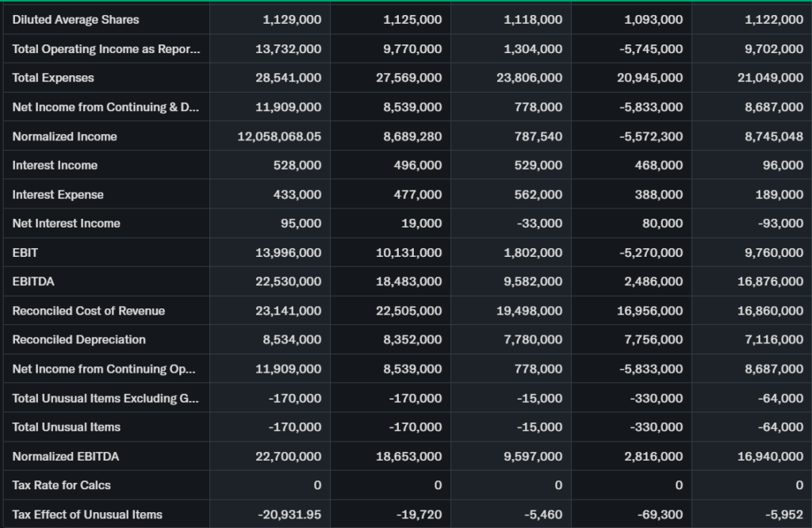Screen dimensions: 812x528
Task: Select the "Reconciled Depreciation" row label
Action: tap(79, 339)
